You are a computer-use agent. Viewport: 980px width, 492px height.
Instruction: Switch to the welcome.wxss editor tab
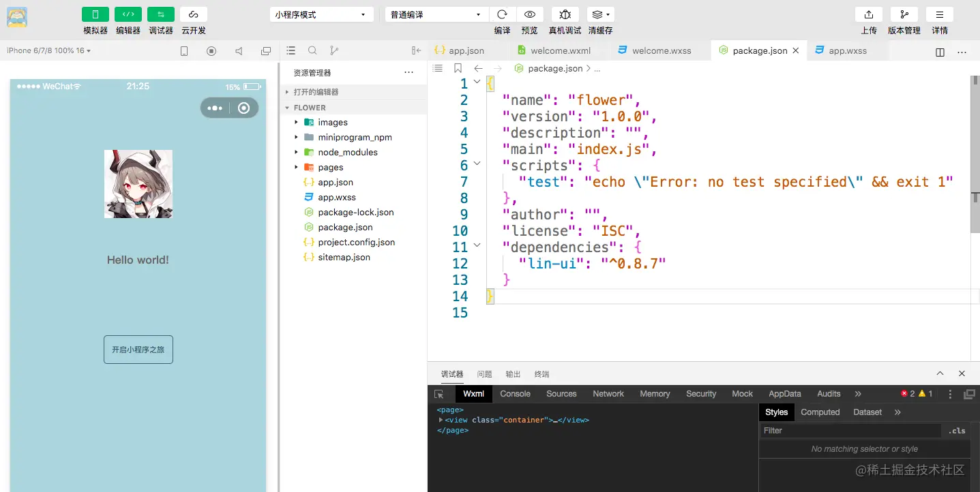pyautogui.click(x=661, y=50)
